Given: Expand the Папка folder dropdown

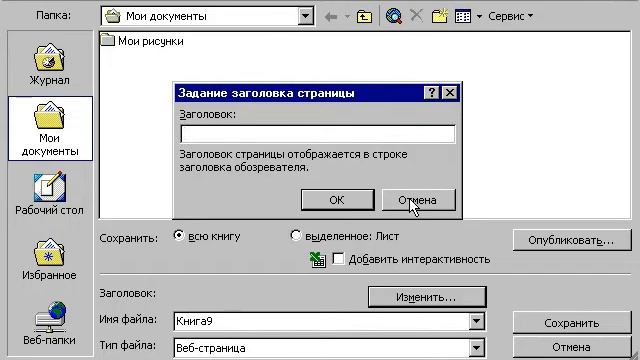Looking at the screenshot, I should coord(305,16).
